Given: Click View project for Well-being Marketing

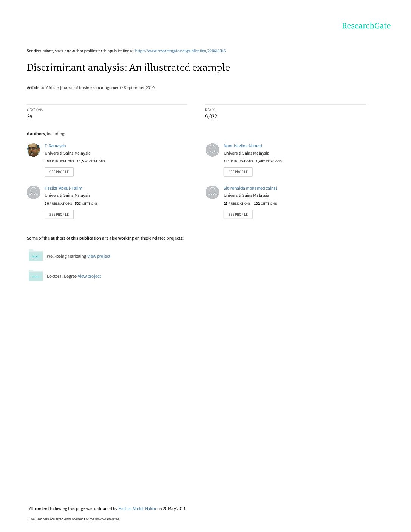Looking at the screenshot, I should tap(99, 256).
